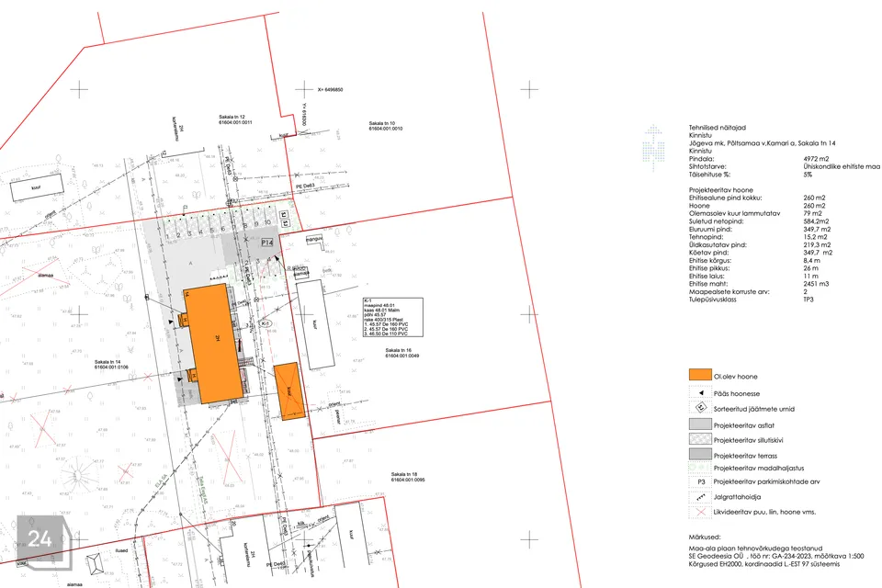Click the sorted waste bins legend symbol
The width and height of the screenshot is (882, 588).
[x=700, y=408]
